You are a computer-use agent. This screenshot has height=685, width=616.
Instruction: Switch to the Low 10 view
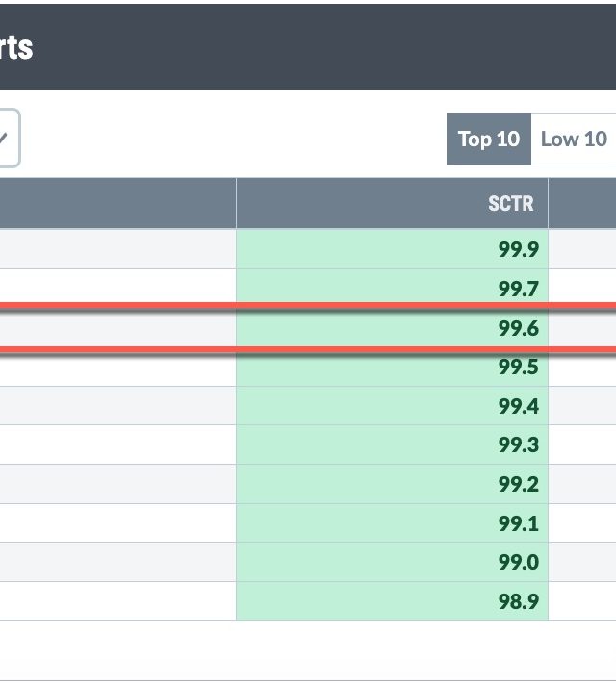click(574, 140)
